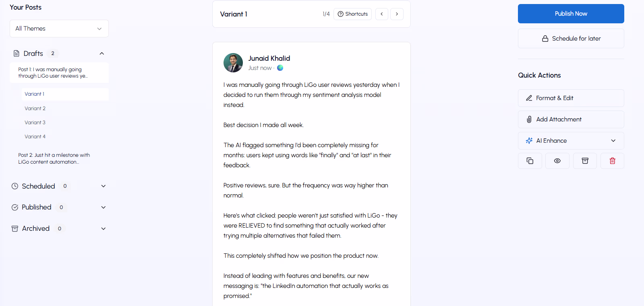Go to next variant using right arrow
644x306 pixels.
(x=397, y=14)
